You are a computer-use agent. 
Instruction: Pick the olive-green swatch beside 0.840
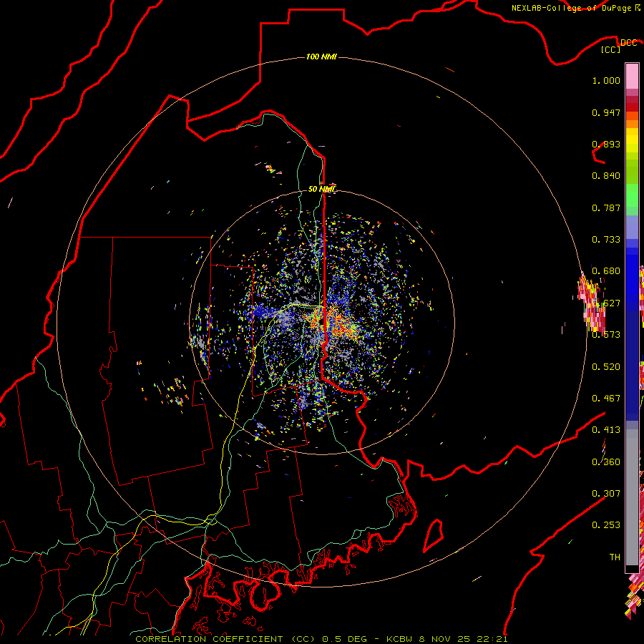click(632, 171)
